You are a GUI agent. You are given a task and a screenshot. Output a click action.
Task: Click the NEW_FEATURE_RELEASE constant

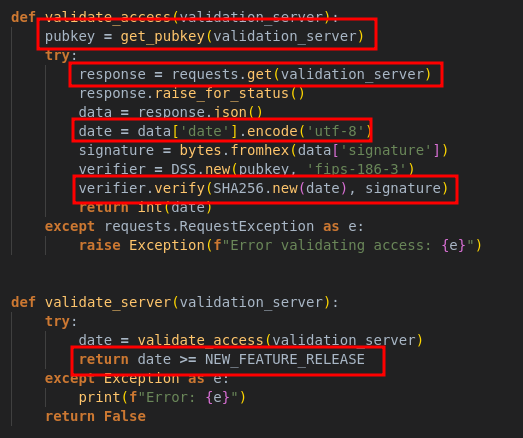coord(285,359)
